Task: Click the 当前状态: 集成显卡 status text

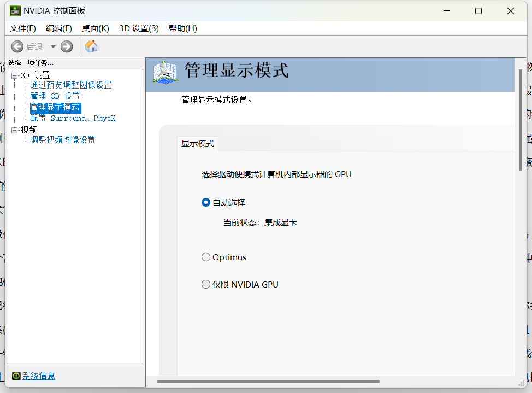Action: pos(260,222)
